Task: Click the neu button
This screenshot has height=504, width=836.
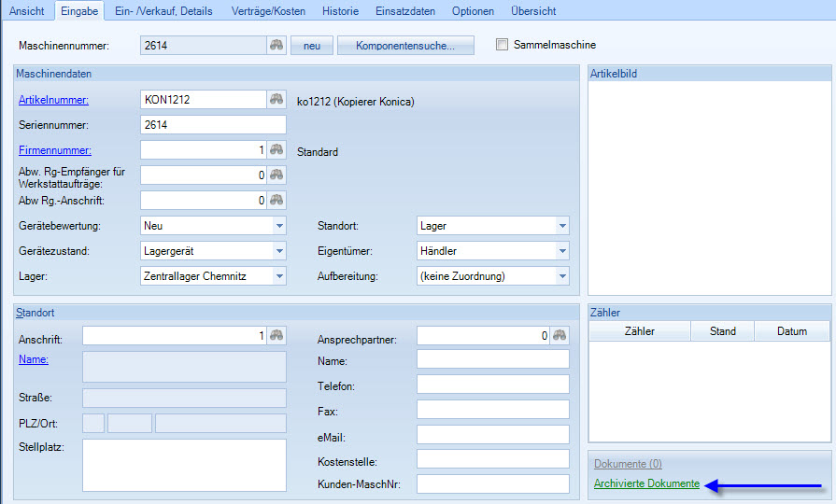Action: pos(311,45)
